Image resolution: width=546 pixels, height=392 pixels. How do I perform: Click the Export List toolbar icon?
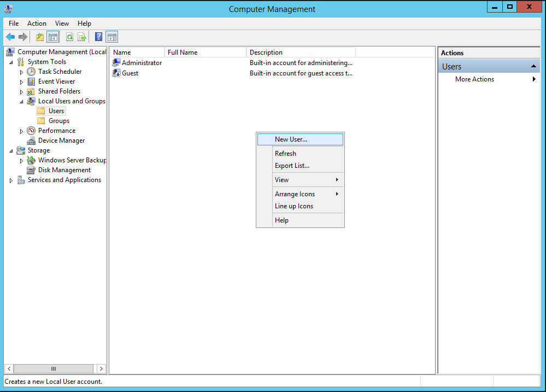point(82,37)
